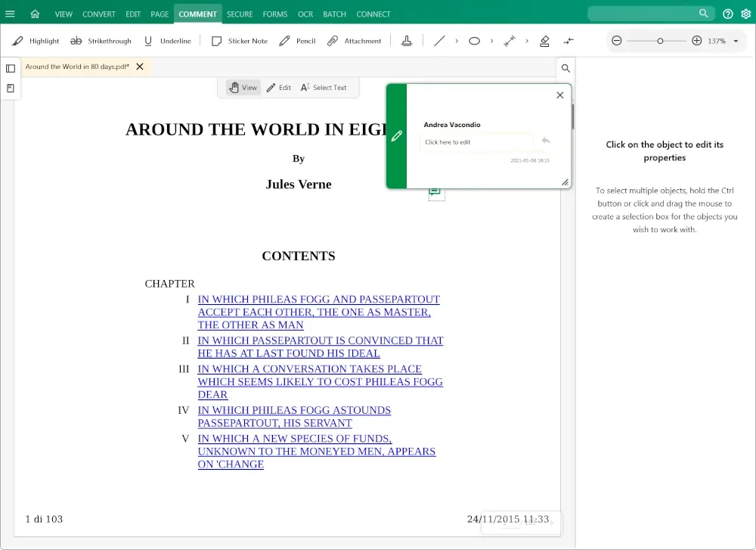This screenshot has width=756, height=550.
Task: Expand ellipse shape options chevron
Action: point(491,41)
